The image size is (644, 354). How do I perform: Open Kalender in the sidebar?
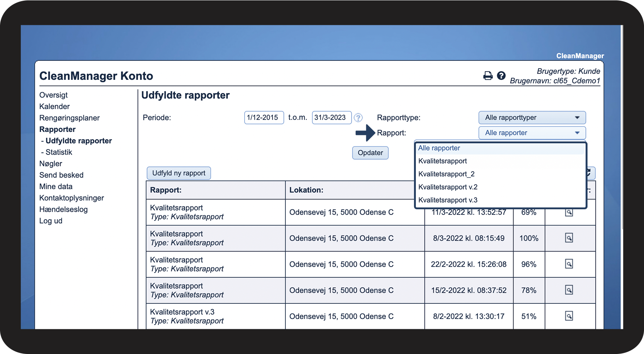pos(54,106)
